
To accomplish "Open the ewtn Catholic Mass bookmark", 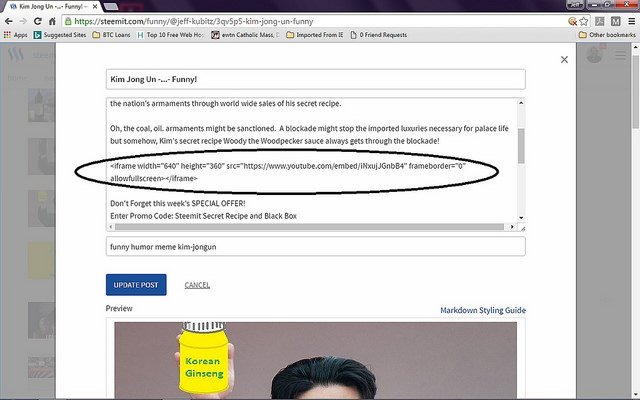I will 245,35.
